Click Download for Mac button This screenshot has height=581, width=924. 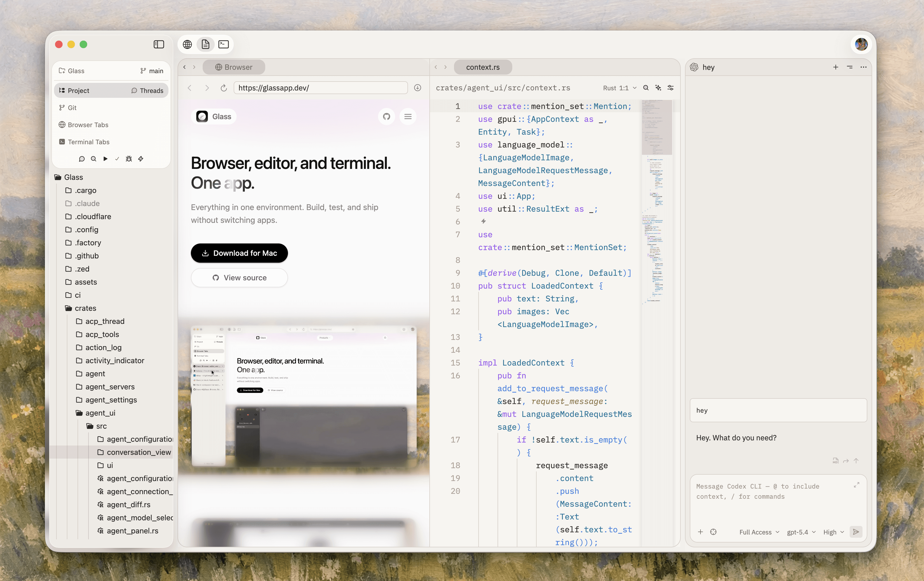[x=240, y=253]
